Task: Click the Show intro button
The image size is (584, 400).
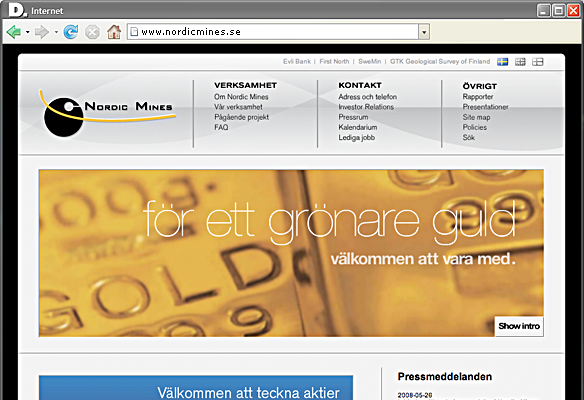Action: (x=519, y=326)
